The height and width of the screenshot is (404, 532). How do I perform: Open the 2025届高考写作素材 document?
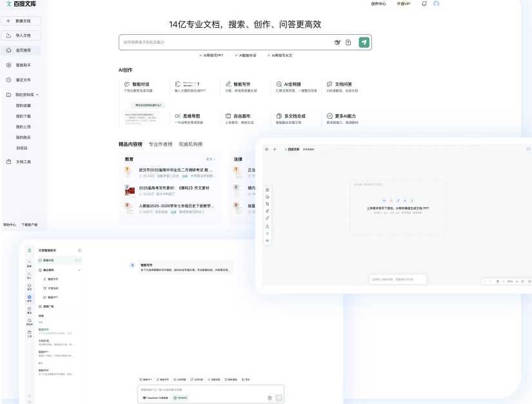click(x=174, y=188)
